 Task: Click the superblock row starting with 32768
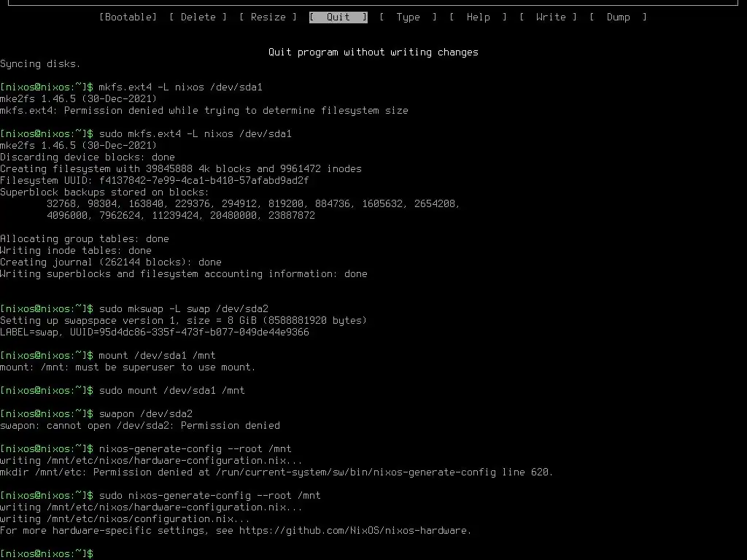coord(253,204)
